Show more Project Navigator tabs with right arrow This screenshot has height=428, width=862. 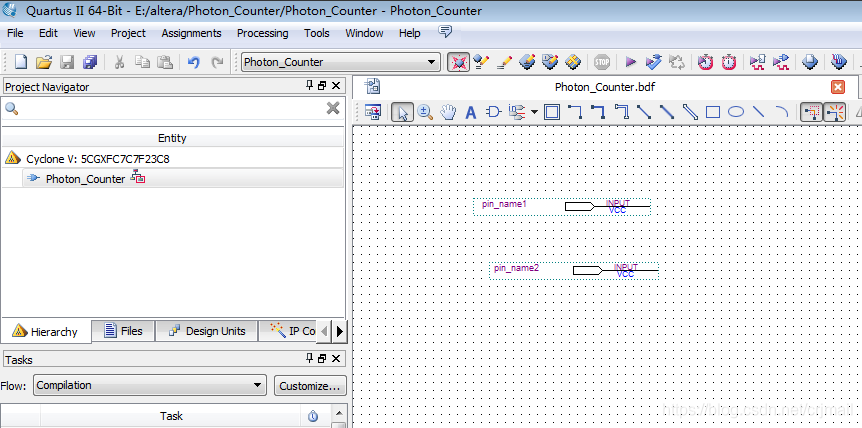pyautogui.click(x=339, y=331)
